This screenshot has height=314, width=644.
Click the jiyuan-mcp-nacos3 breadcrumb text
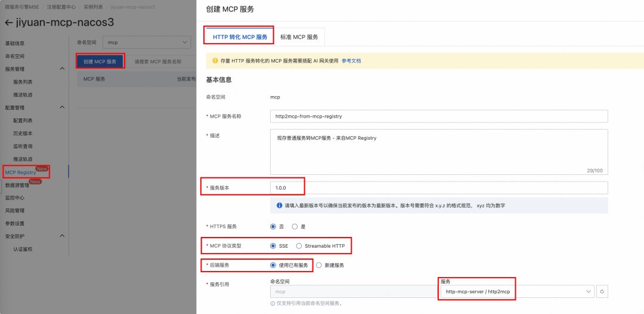pyautogui.click(x=132, y=7)
